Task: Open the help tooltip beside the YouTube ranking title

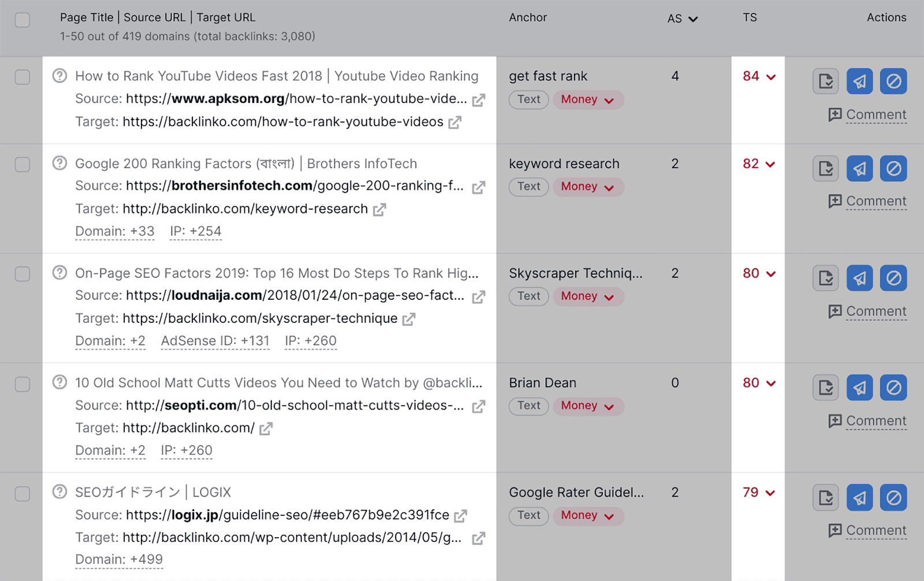Action: point(59,76)
